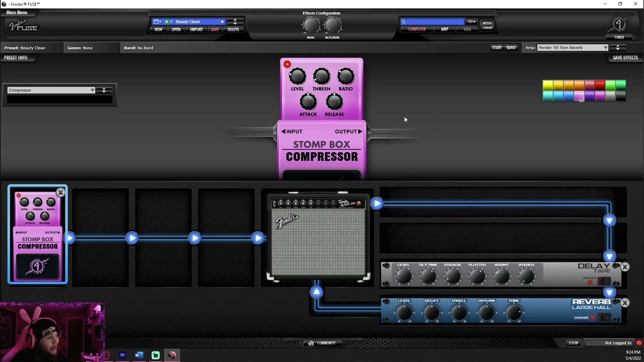Pick the red pedal color swatch

pyautogui.click(x=600, y=85)
